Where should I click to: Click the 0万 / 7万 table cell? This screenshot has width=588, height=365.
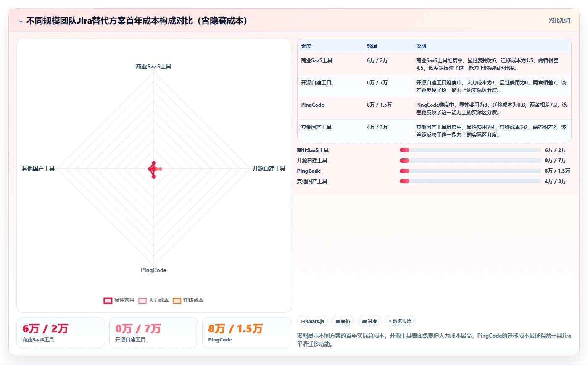click(377, 83)
